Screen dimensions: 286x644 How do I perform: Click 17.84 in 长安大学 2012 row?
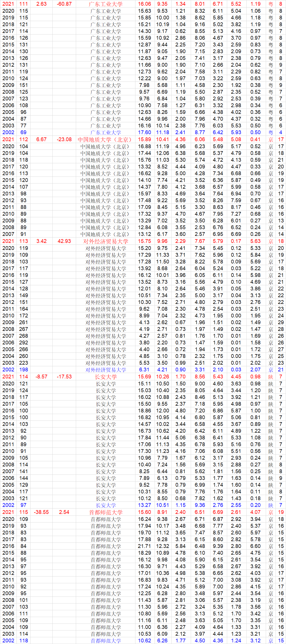click(145, 438)
